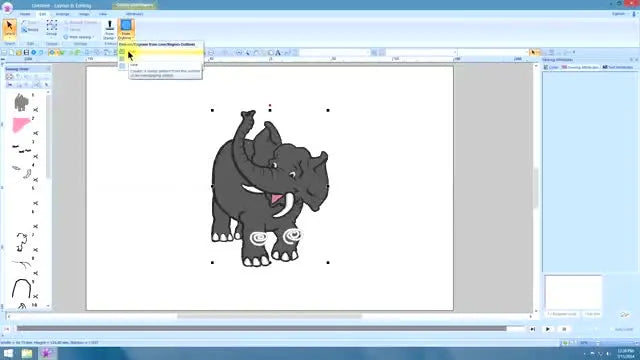The height and width of the screenshot is (360, 640).
Task: Open the second toolbar combo box
Action: click(421, 53)
